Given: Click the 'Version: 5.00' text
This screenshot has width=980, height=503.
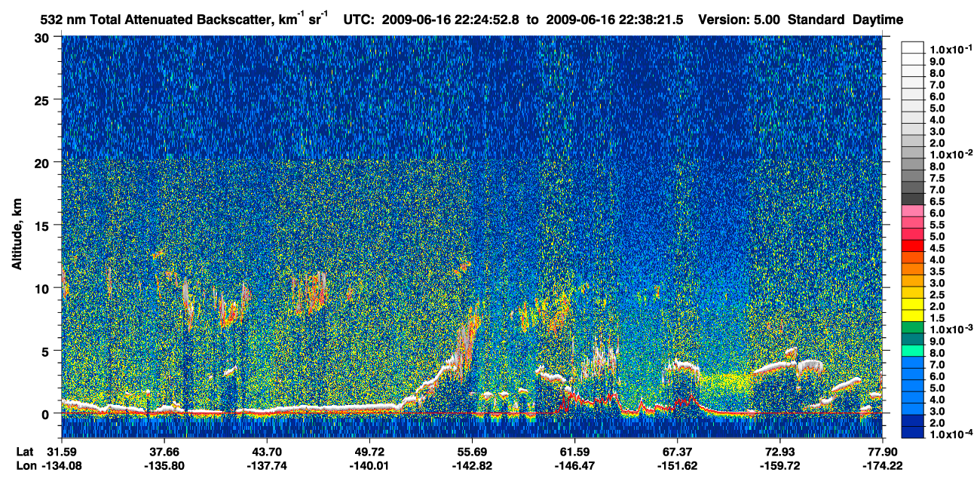Looking at the screenshot, I should click(740, 20).
